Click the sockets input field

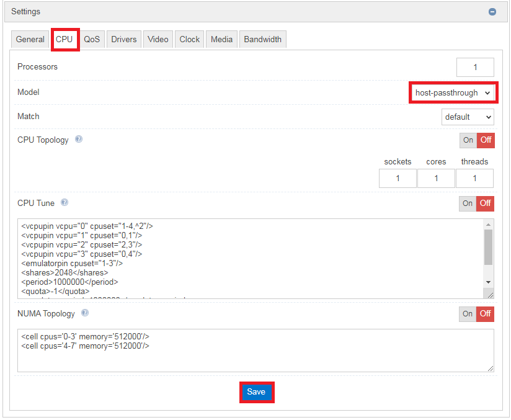coord(398,178)
